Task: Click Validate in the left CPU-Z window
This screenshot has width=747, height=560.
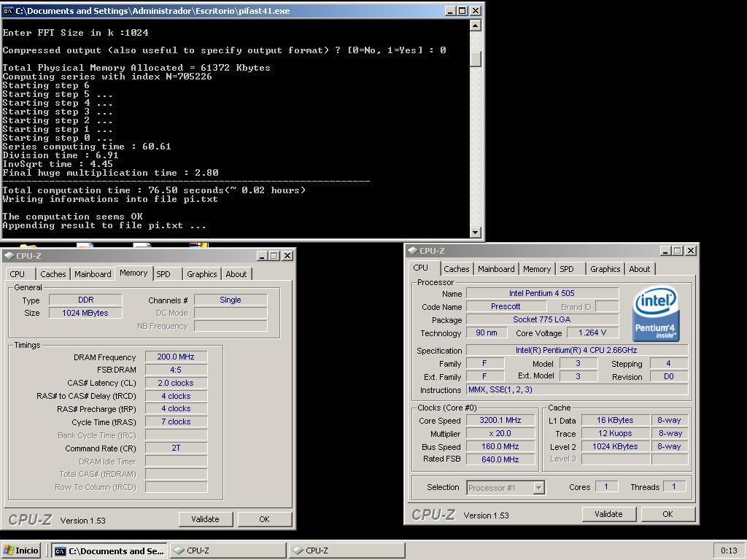Action: pyautogui.click(x=205, y=519)
